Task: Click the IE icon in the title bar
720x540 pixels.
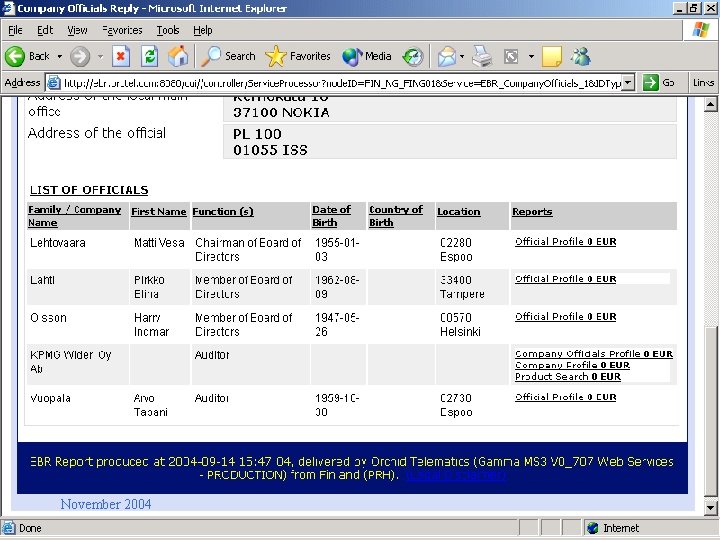Action: [x=8, y=8]
